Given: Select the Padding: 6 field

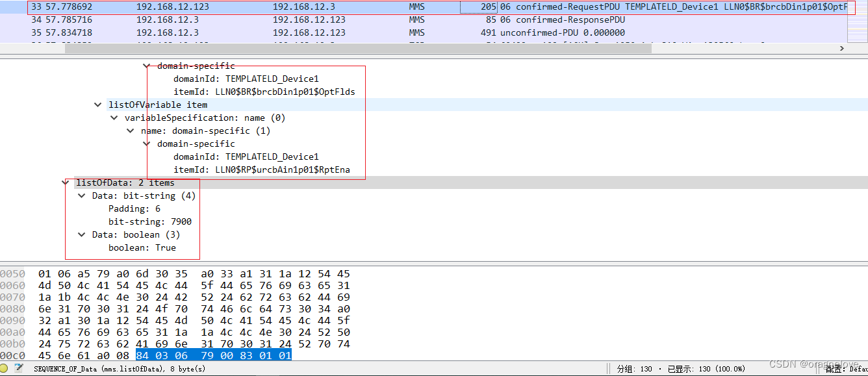Looking at the screenshot, I should pos(134,208).
